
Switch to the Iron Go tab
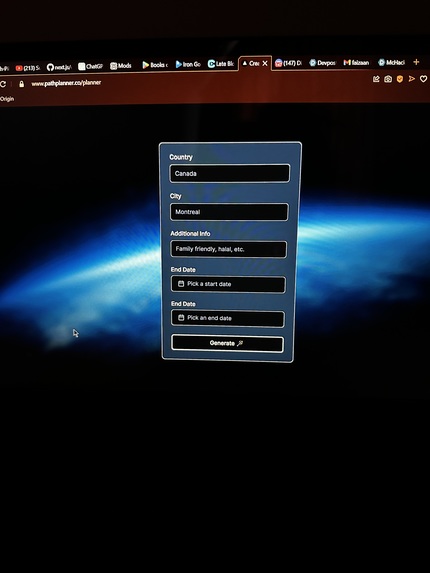coord(188,64)
